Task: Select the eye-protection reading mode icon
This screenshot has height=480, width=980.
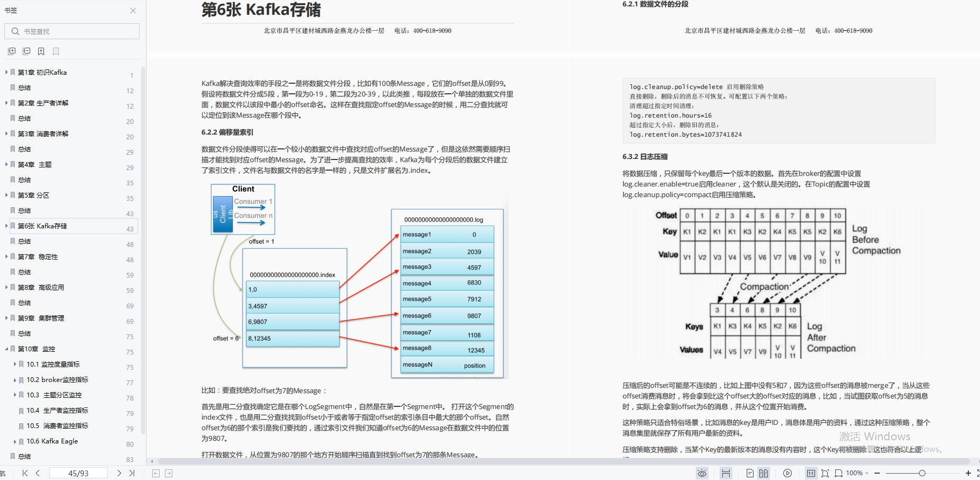Action: tap(703, 473)
